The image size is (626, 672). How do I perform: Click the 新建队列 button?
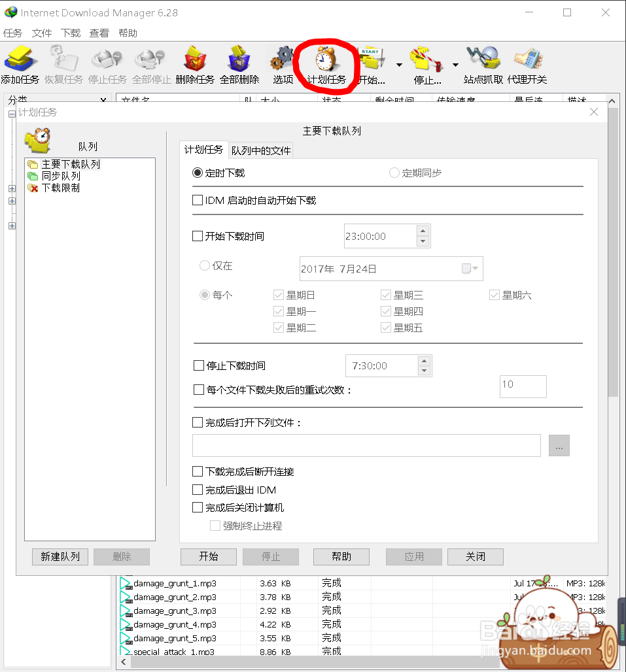[x=60, y=557]
